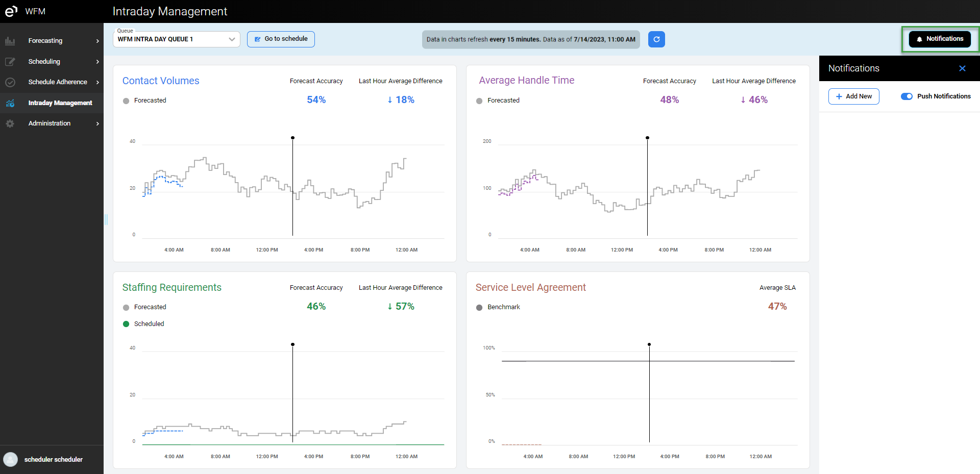Expand the Administration submenu chevron
The width and height of the screenshot is (980, 474).
pos(97,123)
